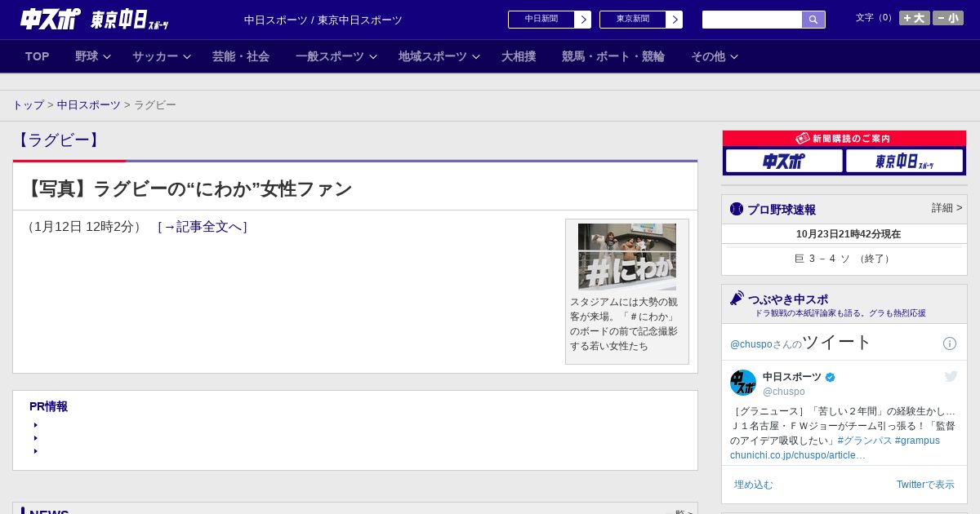
Task: Select 競馬・ボート・競輪 in navigation
Action: [x=613, y=56]
